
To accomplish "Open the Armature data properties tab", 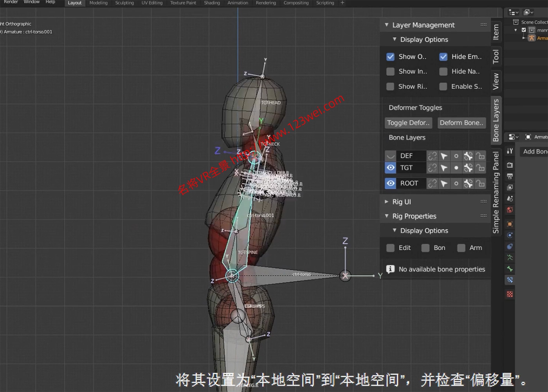I will tap(509, 258).
